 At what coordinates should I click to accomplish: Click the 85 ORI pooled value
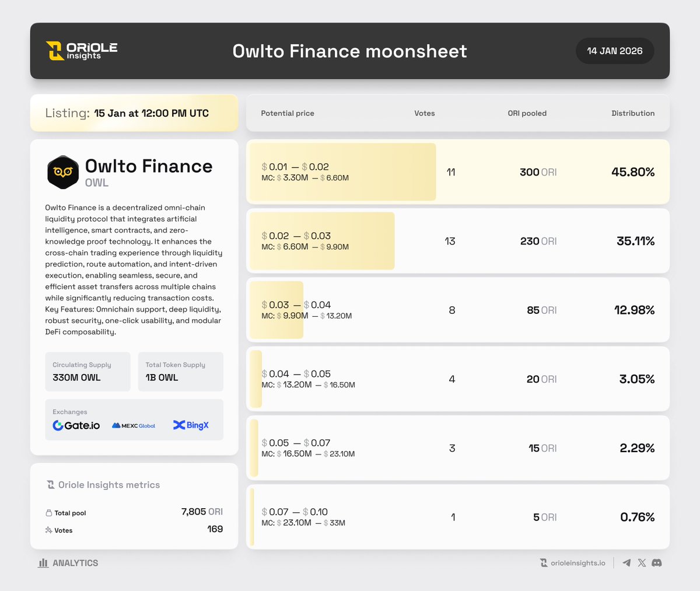click(x=542, y=310)
